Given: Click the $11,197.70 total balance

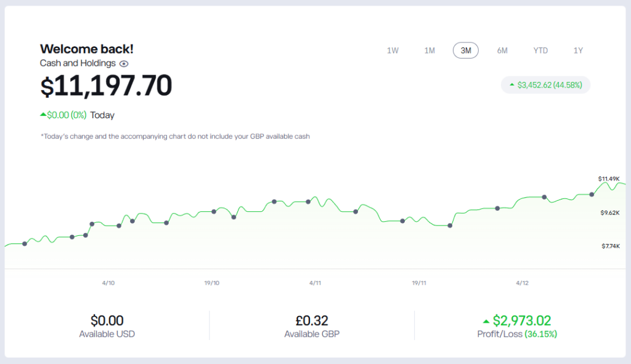Looking at the screenshot, I should tap(106, 86).
